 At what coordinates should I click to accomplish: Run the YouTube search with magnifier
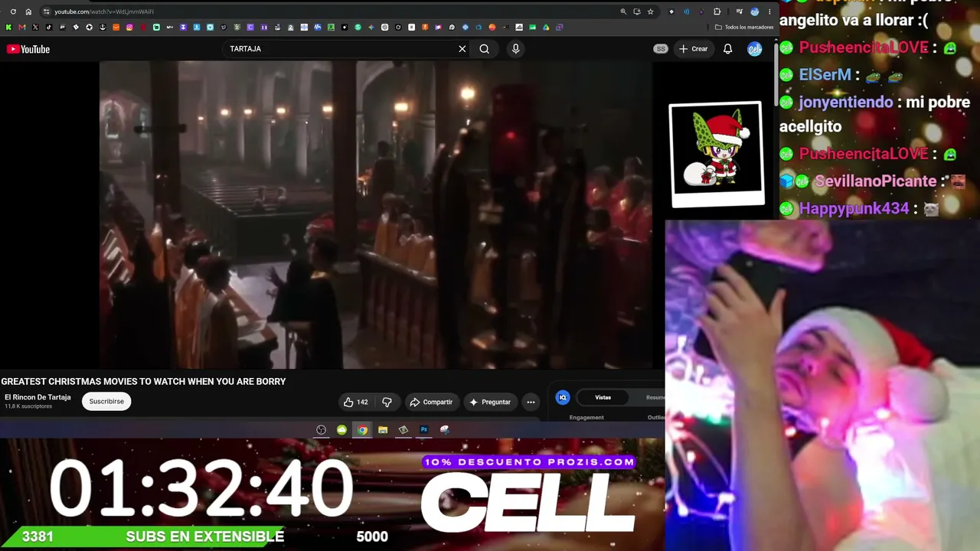point(485,49)
